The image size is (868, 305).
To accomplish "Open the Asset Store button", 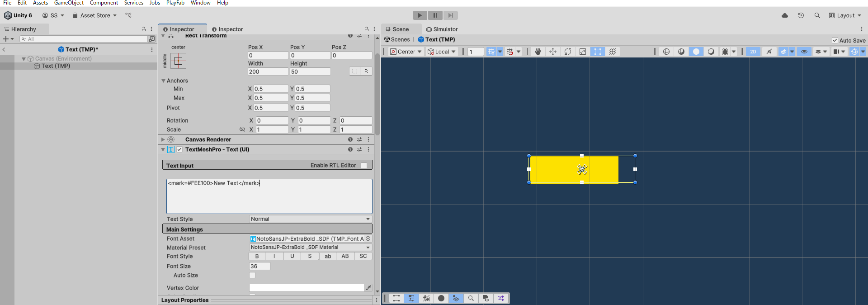I will 94,15.
